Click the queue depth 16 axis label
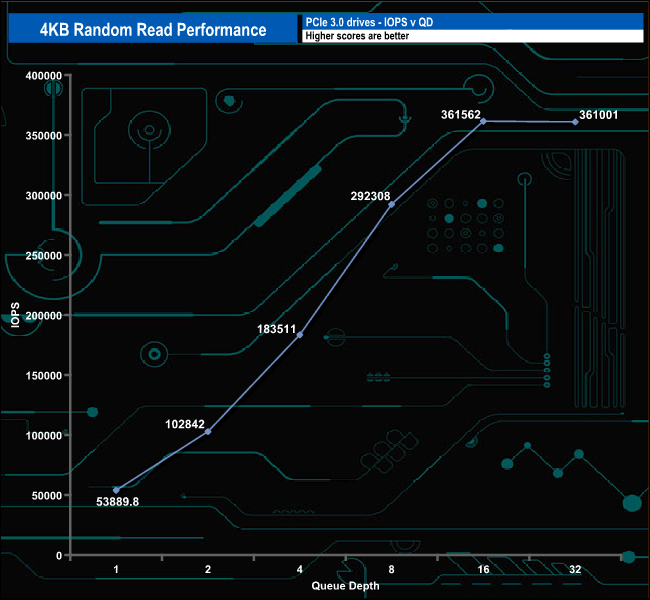Viewport: 650px width, 600px height. [x=483, y=569]
